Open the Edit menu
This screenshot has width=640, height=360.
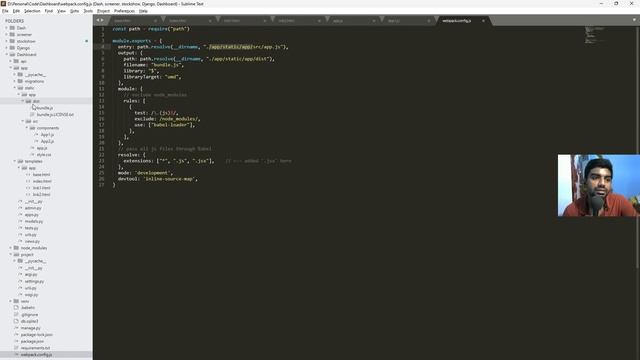[x=16, y=11]
